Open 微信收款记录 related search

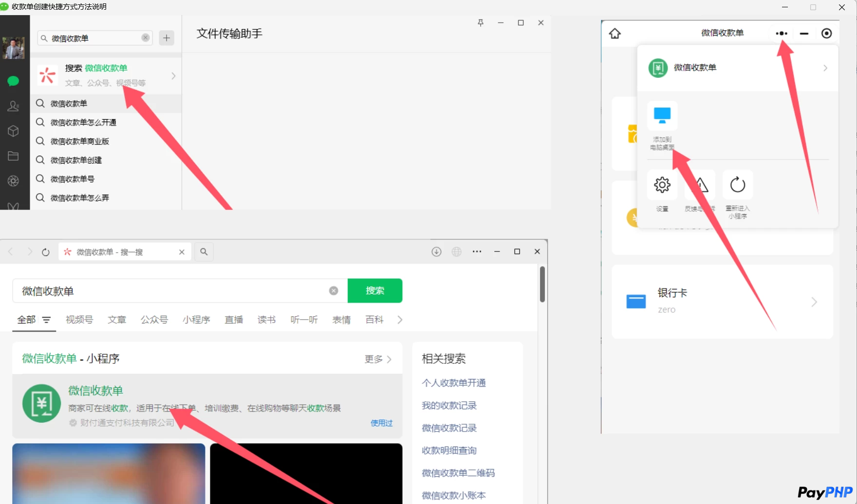pyautogui.click(x=449, y=428)
